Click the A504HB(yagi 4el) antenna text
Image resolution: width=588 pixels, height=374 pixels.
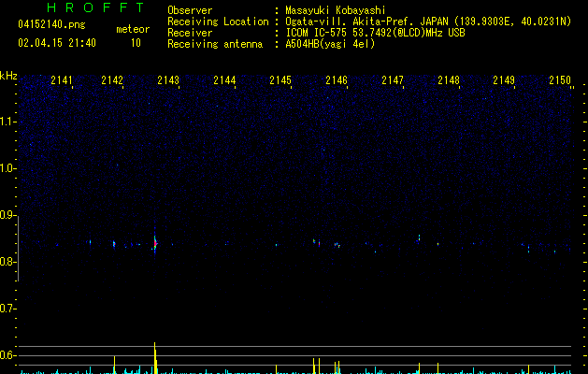click(330, 44)
